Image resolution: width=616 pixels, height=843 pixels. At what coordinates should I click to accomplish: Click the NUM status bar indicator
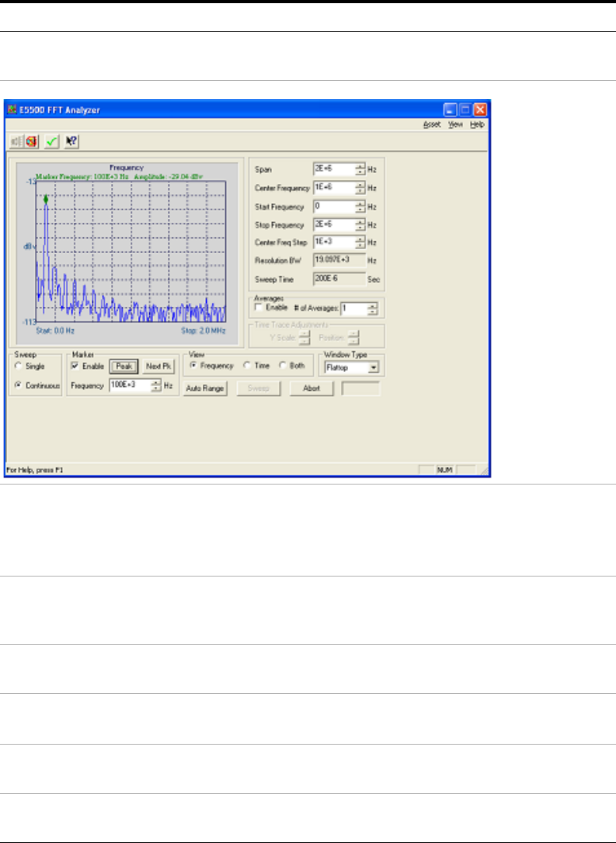point(445,470)
